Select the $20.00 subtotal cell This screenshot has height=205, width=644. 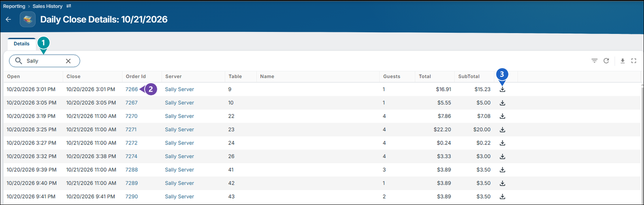[482, 130]
